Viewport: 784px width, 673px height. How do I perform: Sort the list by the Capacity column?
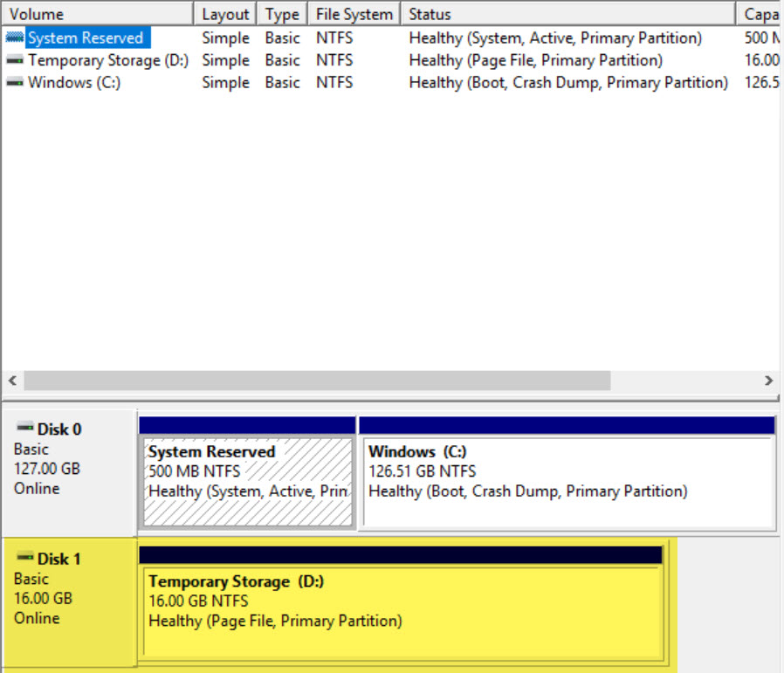760,13
